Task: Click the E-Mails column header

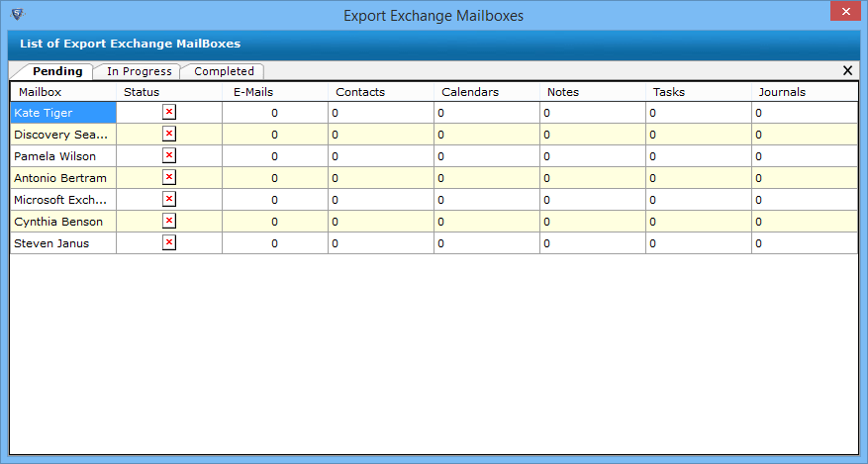Action: pos(274,92)
